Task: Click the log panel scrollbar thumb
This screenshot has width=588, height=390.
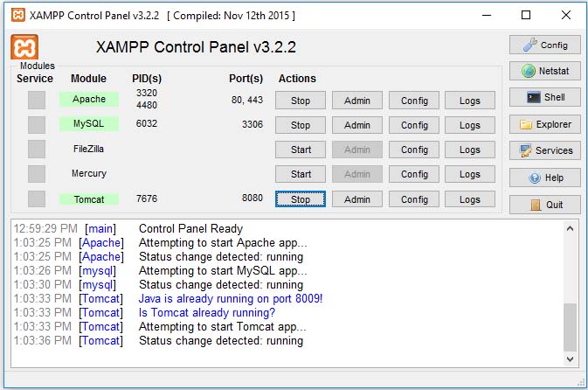Action: pos(570,327)
